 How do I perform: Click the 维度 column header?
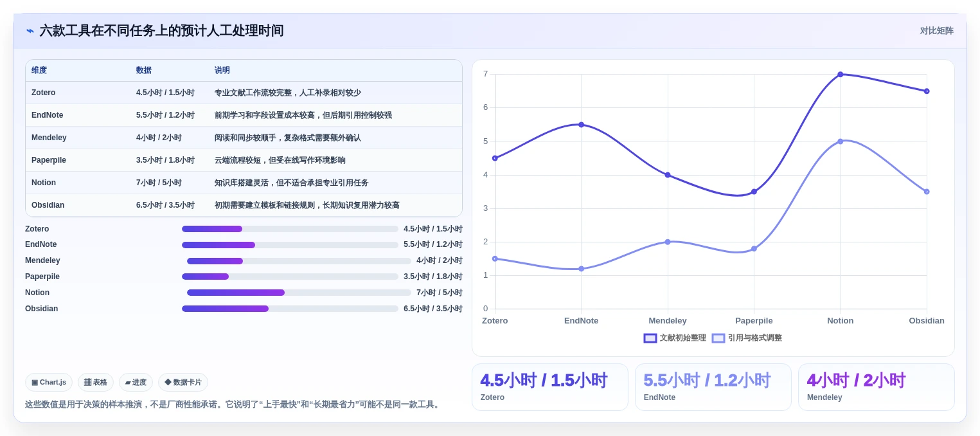pos(39,71)
